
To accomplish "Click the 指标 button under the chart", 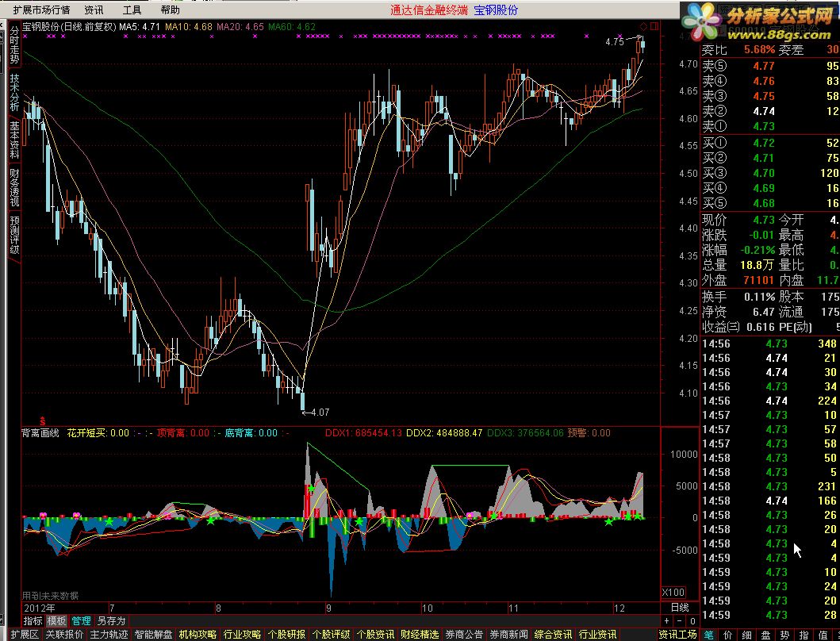I will click(33, 620).
